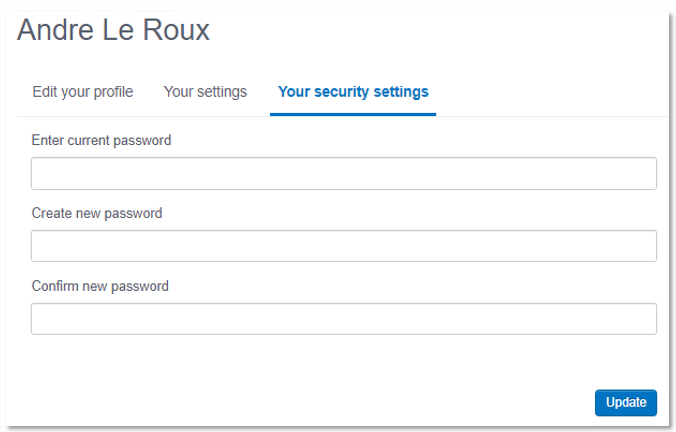This screenshot has height=432, width=676.
Task: Click the Enter current password label
Action: (101, 141)
